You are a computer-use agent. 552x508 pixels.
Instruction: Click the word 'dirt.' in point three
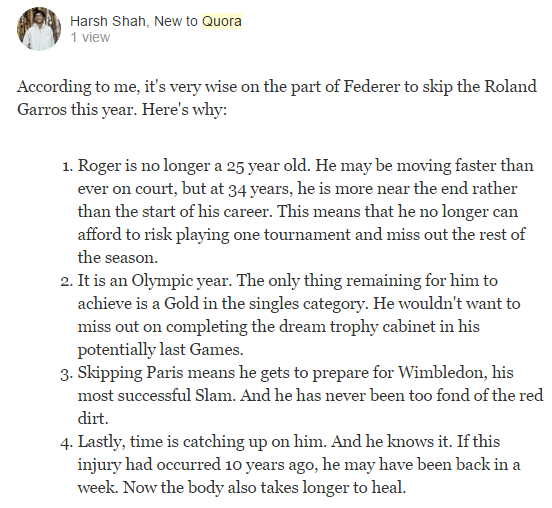coord(93,419)
